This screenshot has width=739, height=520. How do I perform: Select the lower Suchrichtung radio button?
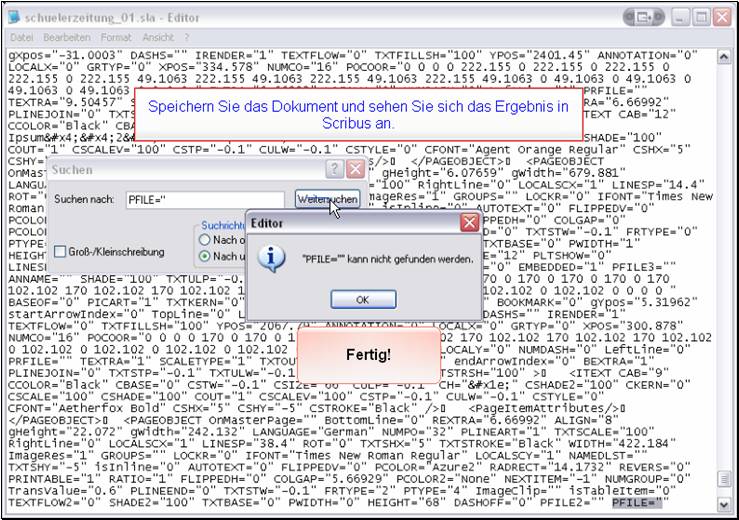tap(206, 256)
